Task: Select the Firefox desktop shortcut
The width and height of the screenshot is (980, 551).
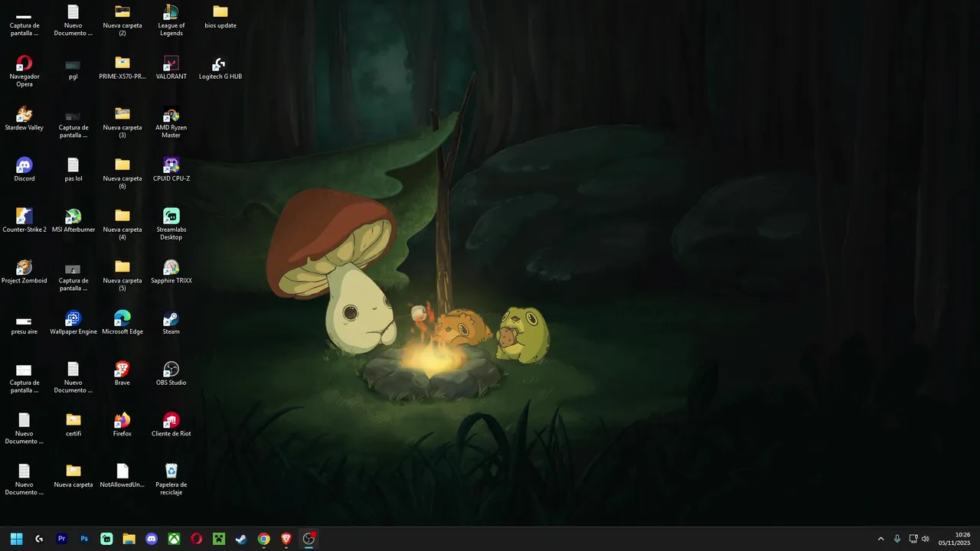Action: 122,425
